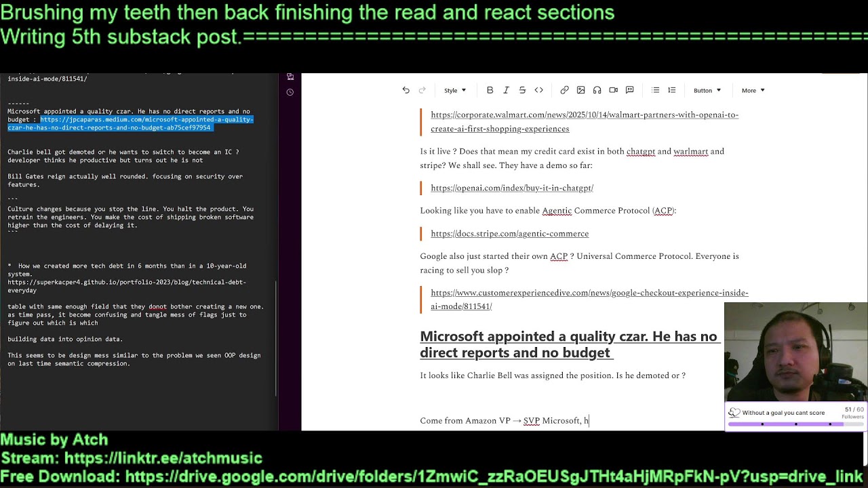The image size is (868, 488).
Task: Insert a hyperlink
Action: coord(564,90)
